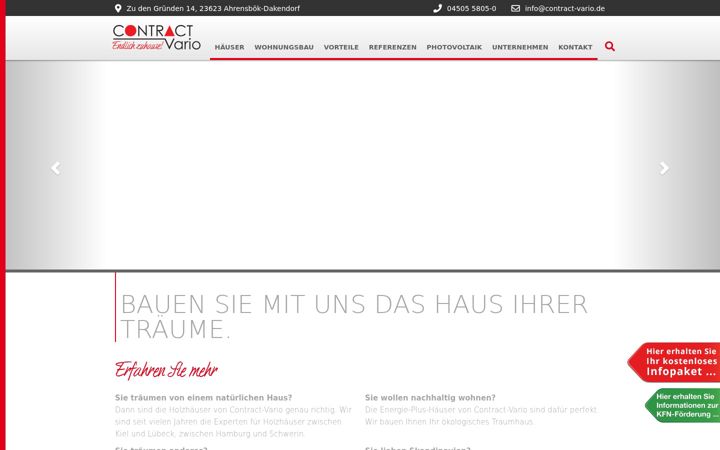Open the Wohnungsbau menu
This screenshot has width=720, height=450.
click(284, 47)
